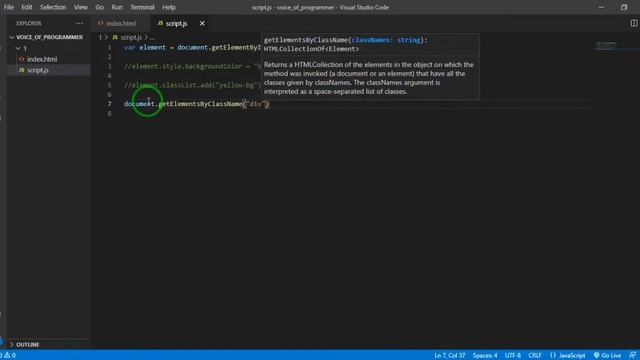Open the Selection menu
This screenshot has height=360, width=640.
(53, 7)
